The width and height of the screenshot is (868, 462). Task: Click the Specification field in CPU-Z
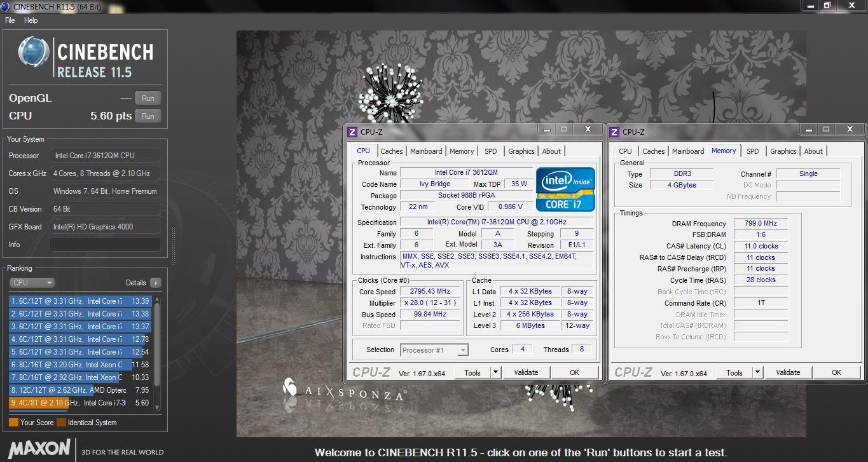tap(497, 222)
